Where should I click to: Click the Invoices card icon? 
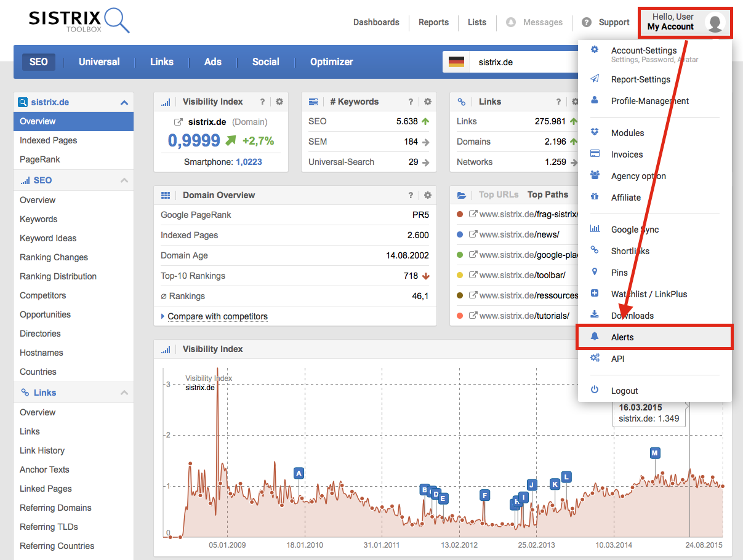(x=595, y=154)
